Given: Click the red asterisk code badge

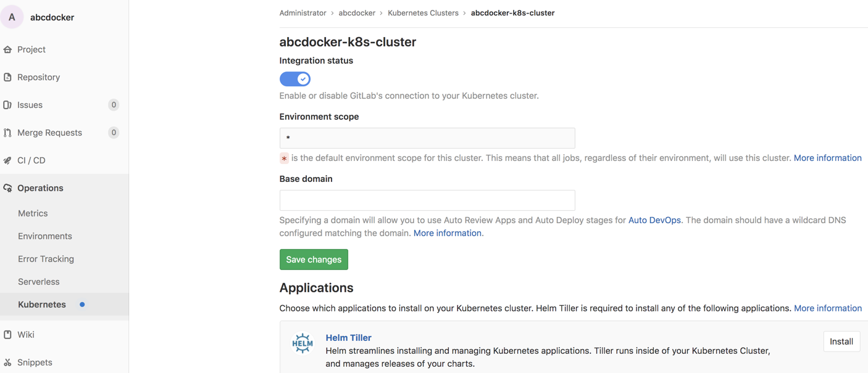Looking at the screenshot, I should (x=284, y=158).
